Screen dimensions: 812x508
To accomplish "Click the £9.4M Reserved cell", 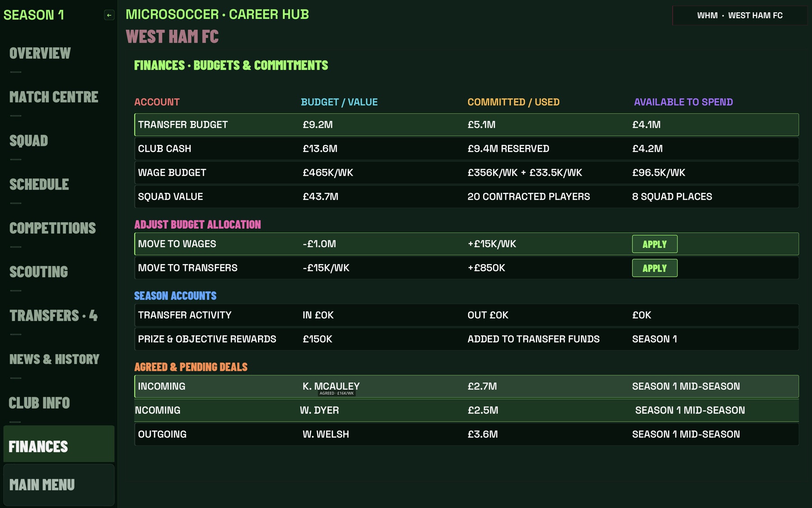I will click(508, 149).
